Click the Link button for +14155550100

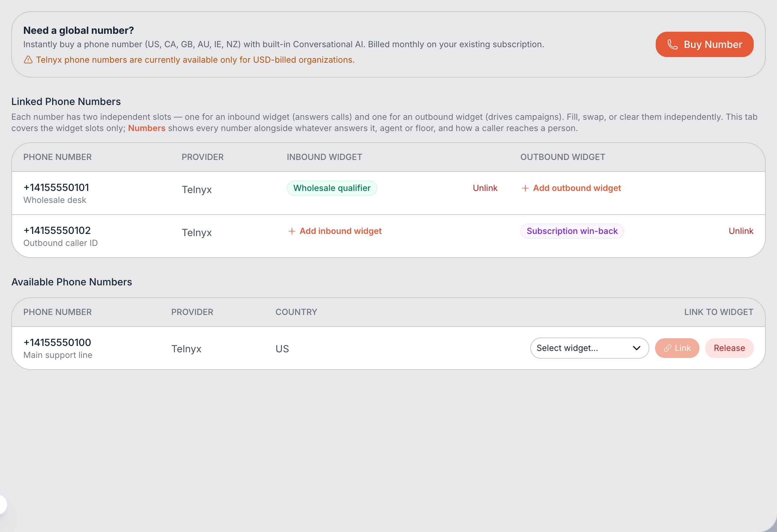[677, 348]
